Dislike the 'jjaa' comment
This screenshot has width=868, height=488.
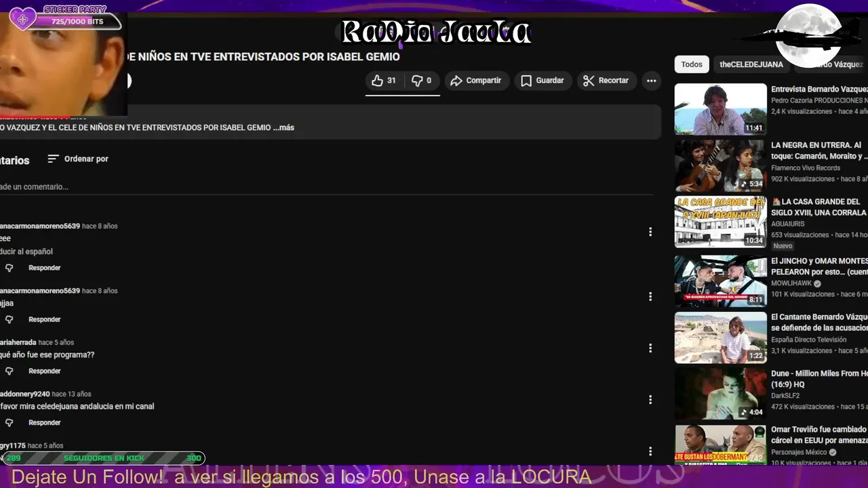tap(9, 319)
